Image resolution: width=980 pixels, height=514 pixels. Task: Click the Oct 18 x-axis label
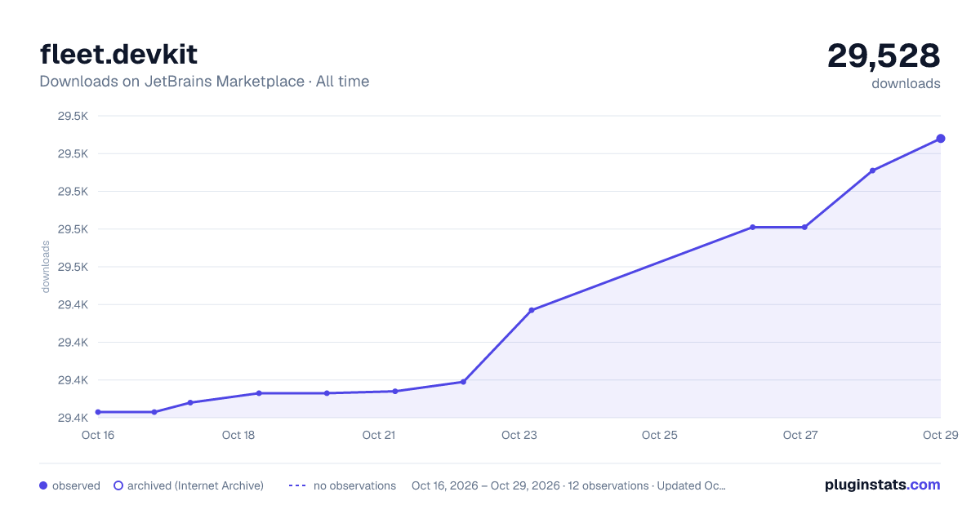coord(238,435)
